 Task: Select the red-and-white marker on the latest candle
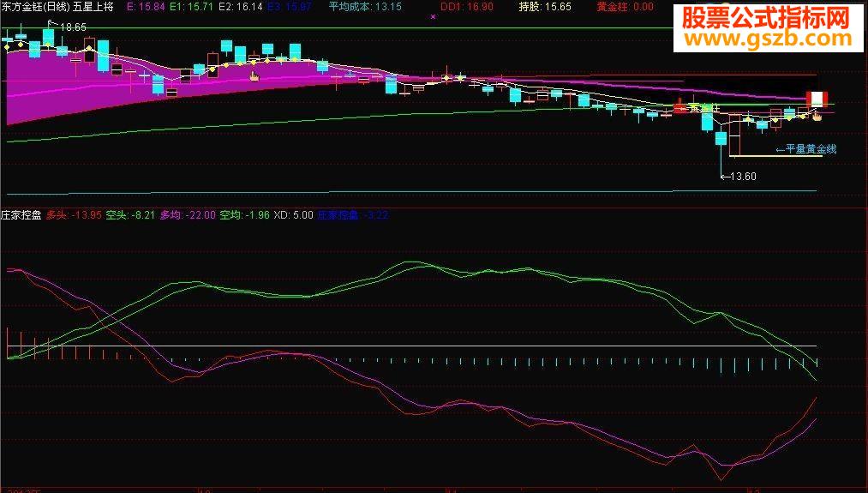pyautogui.click(x=816, y=99)
